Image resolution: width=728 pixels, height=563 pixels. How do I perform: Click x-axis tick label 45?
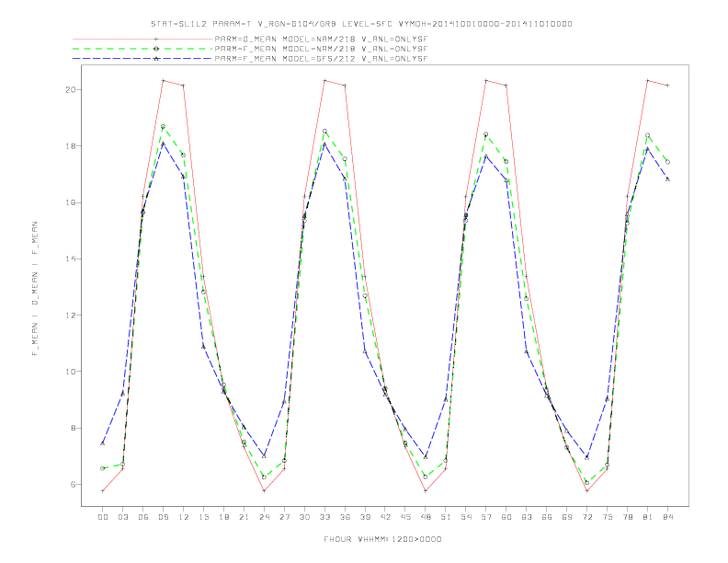(405, 517)
